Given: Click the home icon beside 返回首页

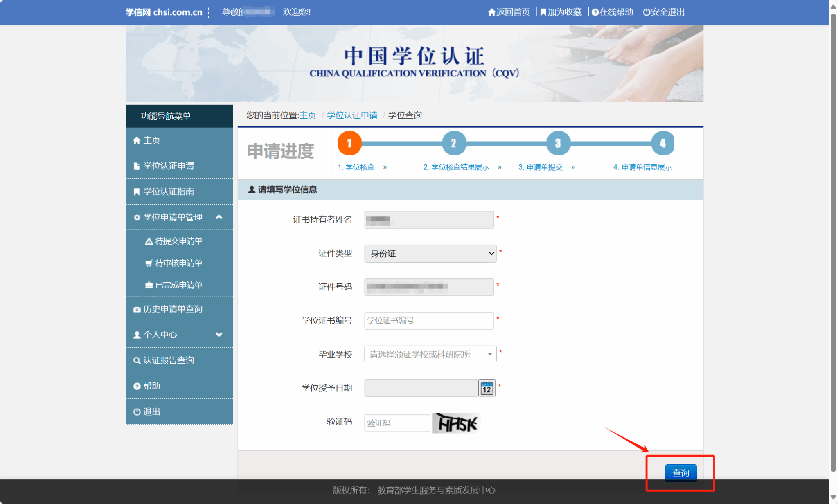Looking at the screenshot, I should [492, 12].
